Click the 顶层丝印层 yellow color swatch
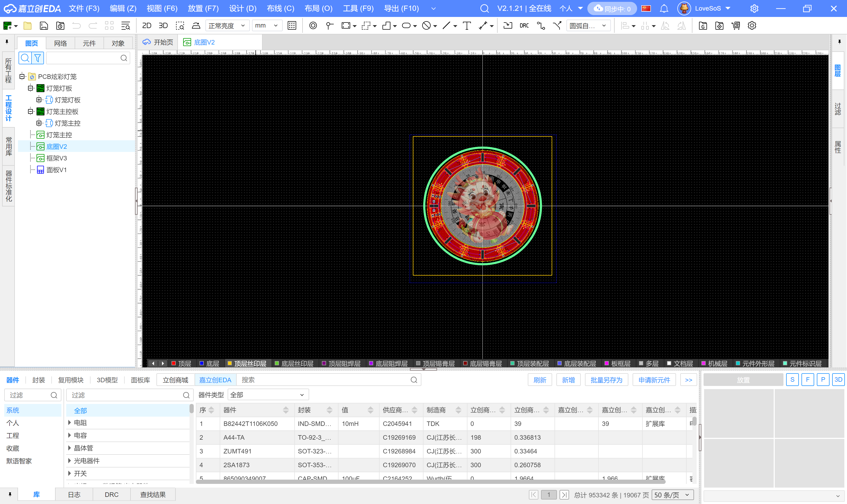The image size is (847, 504). click(x=229, y=363)
